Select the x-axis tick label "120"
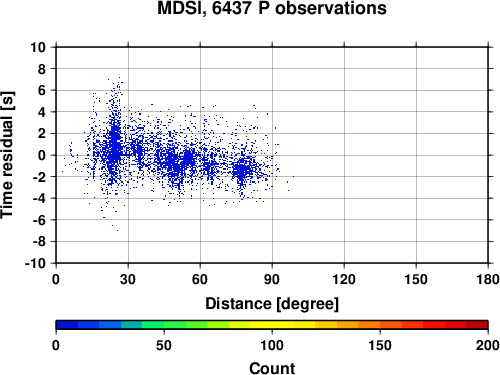This screenshot has width=500, height=375. [x=344, y=279]
